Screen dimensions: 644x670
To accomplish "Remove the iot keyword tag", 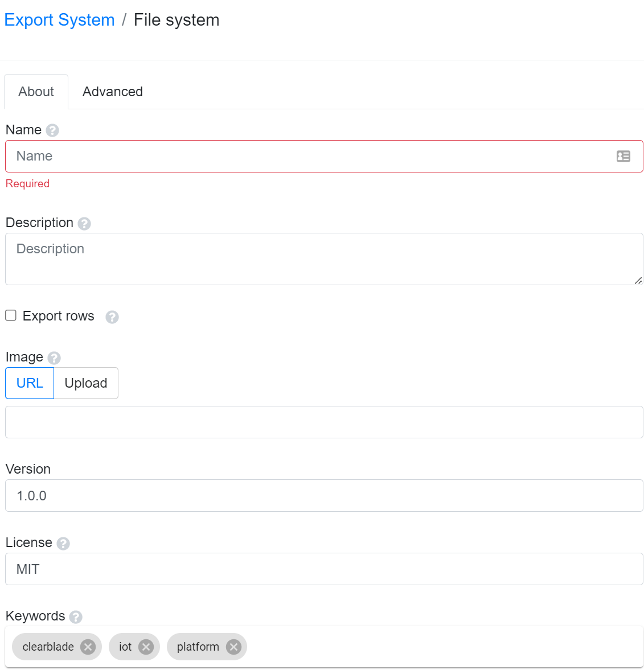I will 146,647.
